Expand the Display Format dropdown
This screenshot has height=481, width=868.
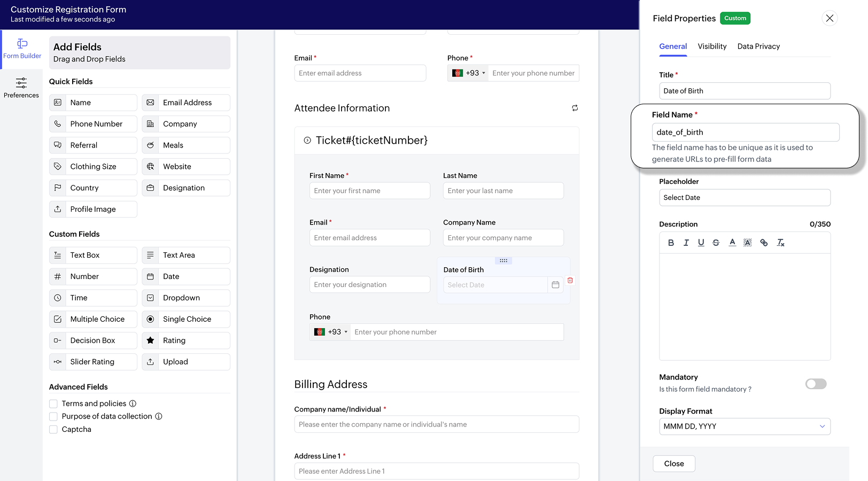click(745, 426)
